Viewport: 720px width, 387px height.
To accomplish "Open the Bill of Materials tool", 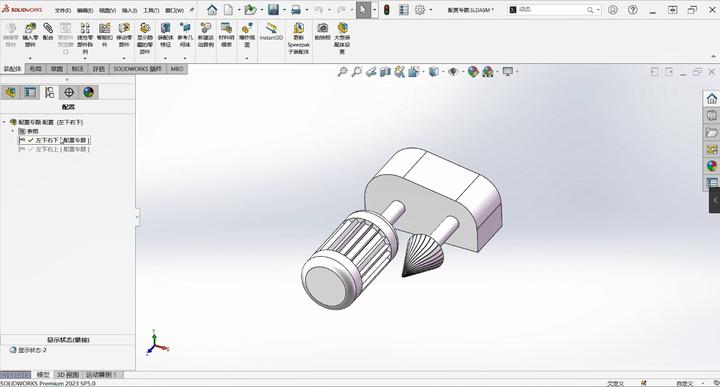I will (226, 28).
